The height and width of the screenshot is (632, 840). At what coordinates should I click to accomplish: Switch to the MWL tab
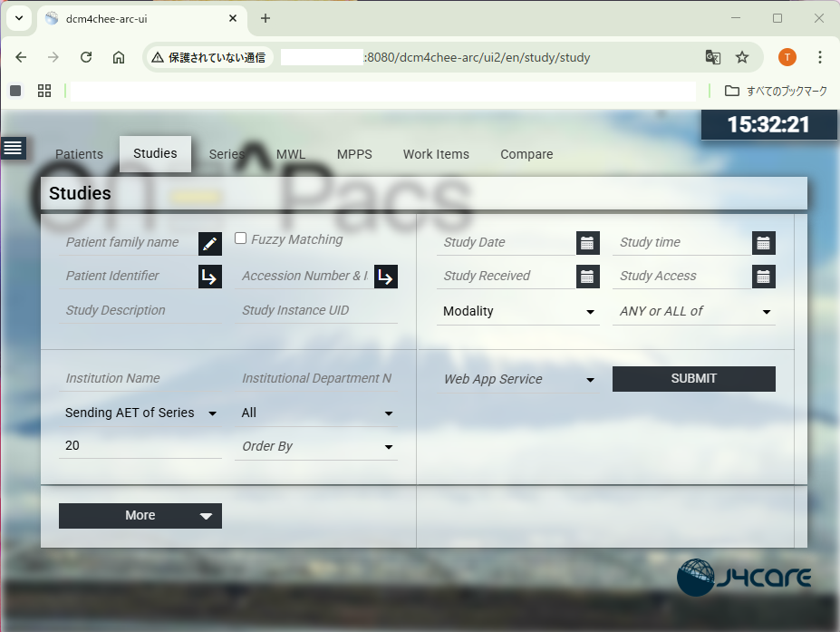[x=291, y=154]
